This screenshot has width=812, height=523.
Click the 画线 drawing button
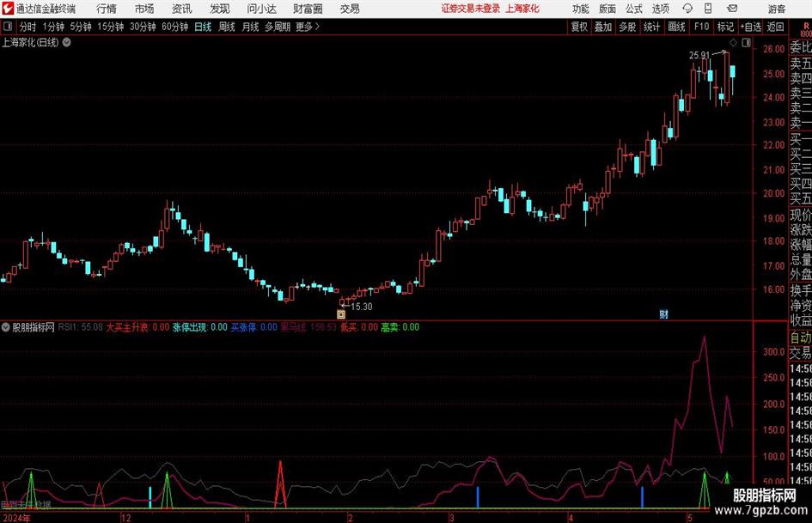[676, 27]
